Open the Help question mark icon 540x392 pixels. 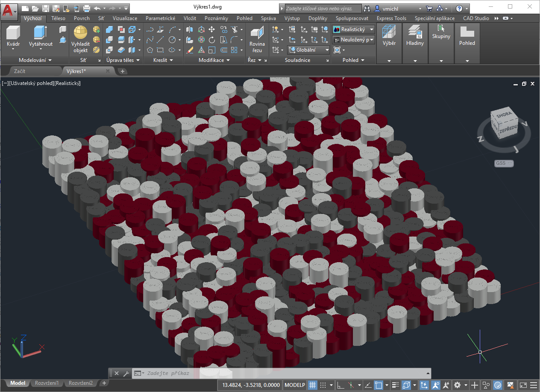click(x=459, y=8)
